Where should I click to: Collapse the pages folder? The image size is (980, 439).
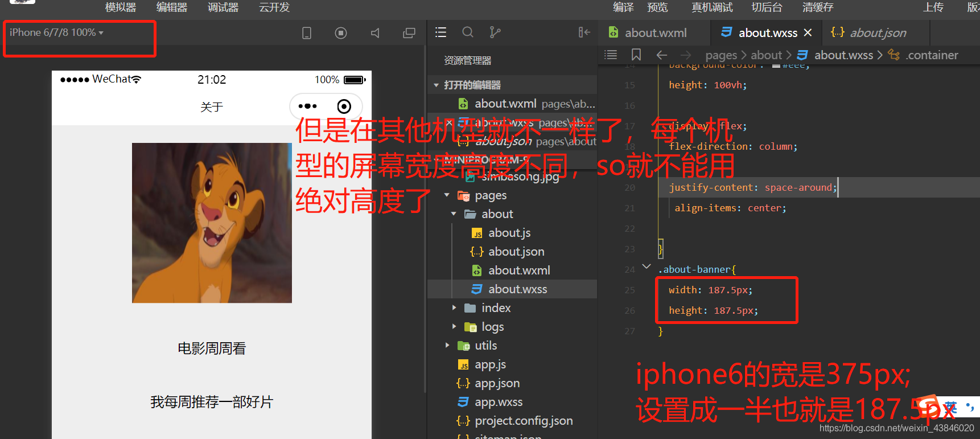tap(447, 195)
